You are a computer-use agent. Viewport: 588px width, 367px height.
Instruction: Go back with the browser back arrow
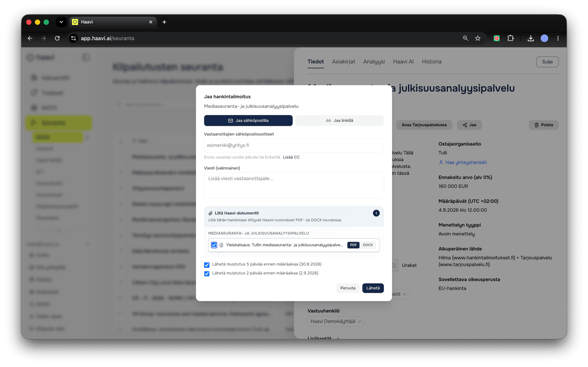[x=30, y=38]
